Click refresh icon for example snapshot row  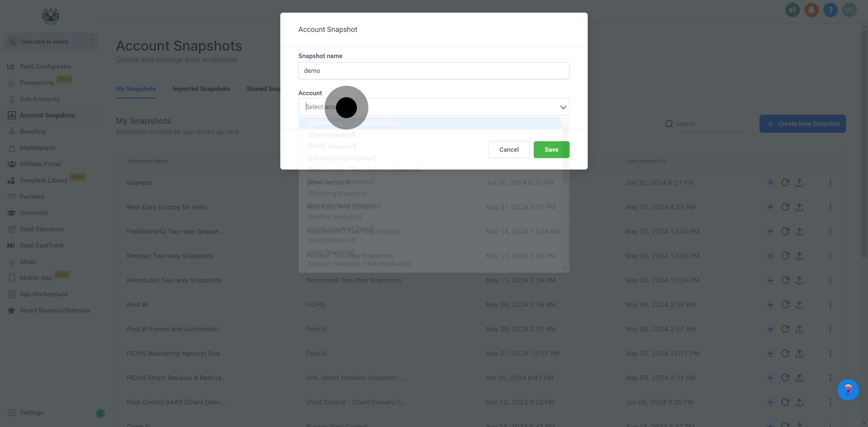[x=785, y=183]
